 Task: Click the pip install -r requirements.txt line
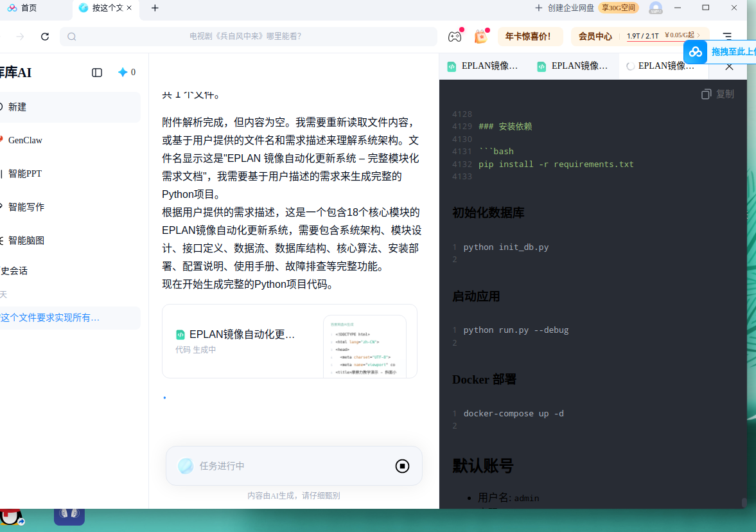pyautogui.click(x=556, y=164)
